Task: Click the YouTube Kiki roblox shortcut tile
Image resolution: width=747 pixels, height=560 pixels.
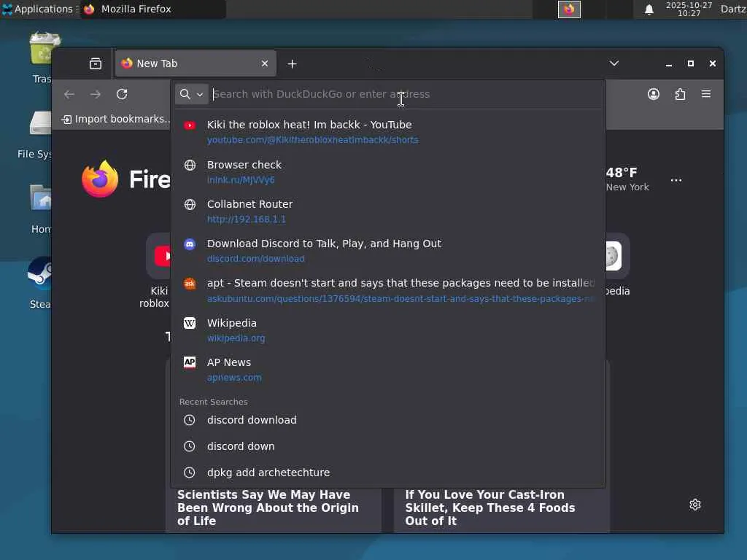Action: click(x=156, y=271)
